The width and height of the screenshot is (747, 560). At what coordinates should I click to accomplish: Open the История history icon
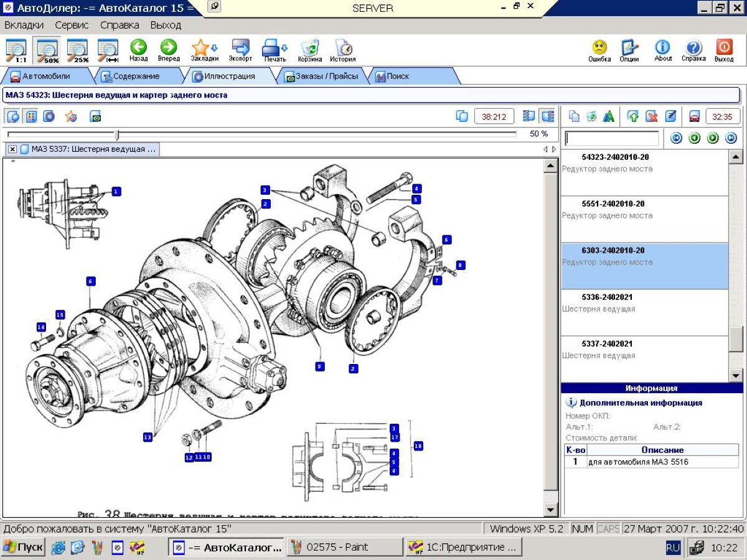343,51
